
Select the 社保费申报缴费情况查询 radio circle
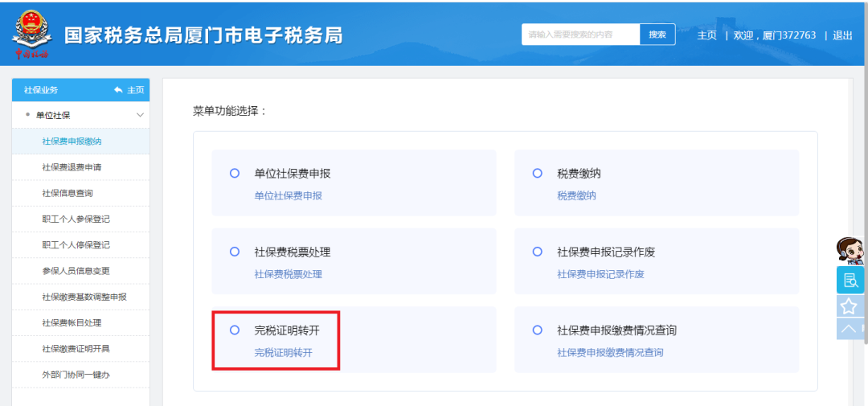pyautogui.click(x=537, y=330)
